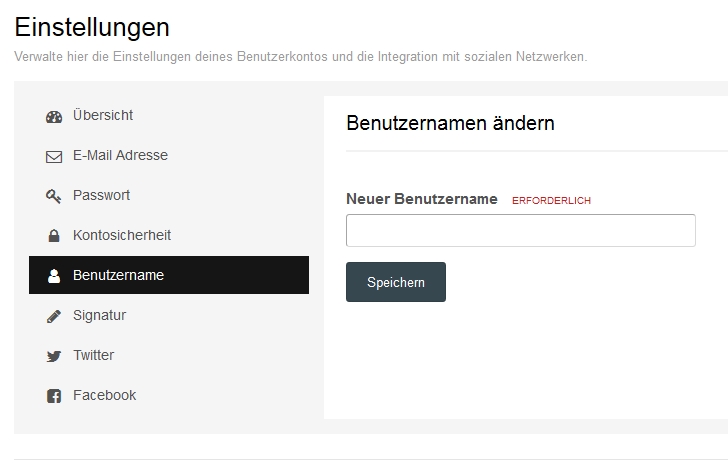Go to E-Mail Adresse settings

tap(120, 155)
